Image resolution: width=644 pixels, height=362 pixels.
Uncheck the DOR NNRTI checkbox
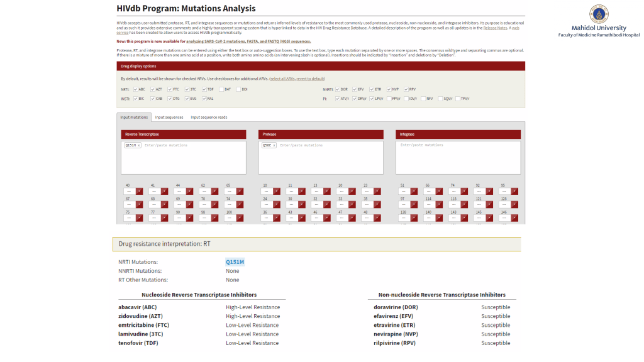(x=338, y=89)
